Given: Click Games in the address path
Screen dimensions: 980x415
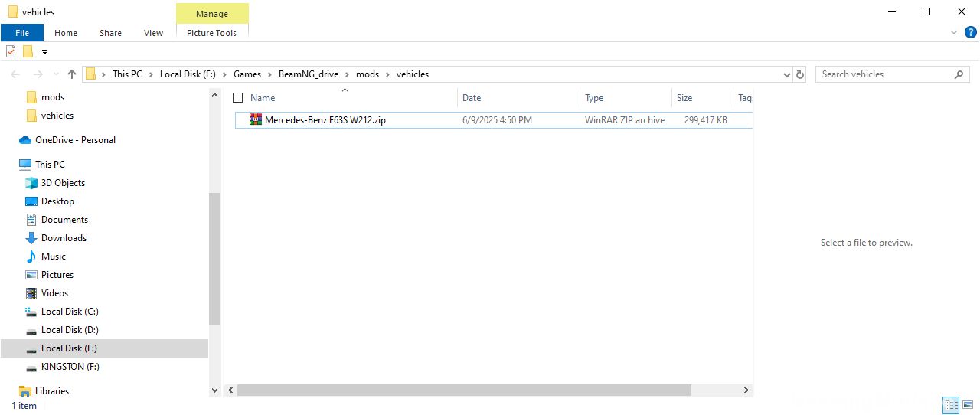Looking at the screenshot, I should 247,74.
